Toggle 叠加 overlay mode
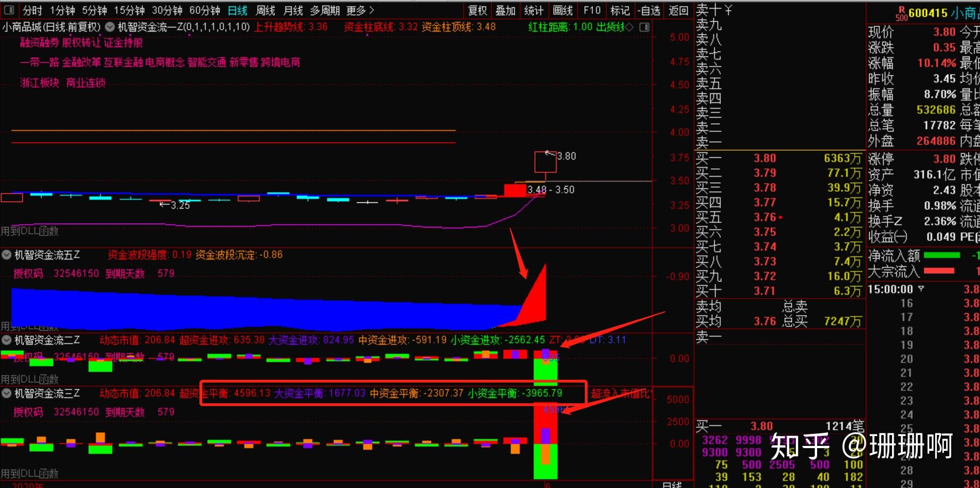 [x=505, y=10]
